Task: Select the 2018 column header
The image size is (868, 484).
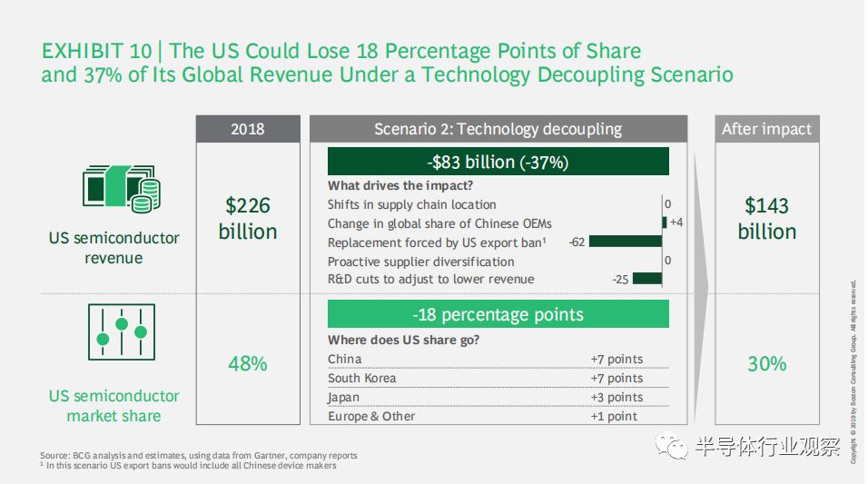Action: (x=248, y=129)
